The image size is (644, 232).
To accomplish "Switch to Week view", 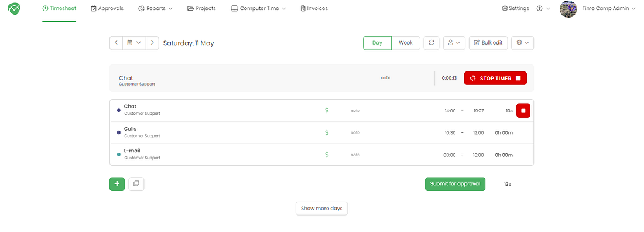I will click(406, 43).
